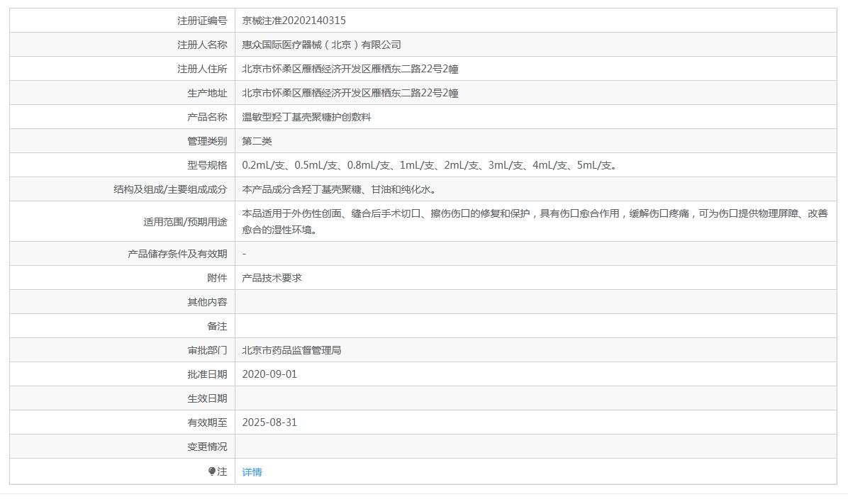This screenshot has width=848, height=504.
Task: Click the 备注 label
Action: 218,326
